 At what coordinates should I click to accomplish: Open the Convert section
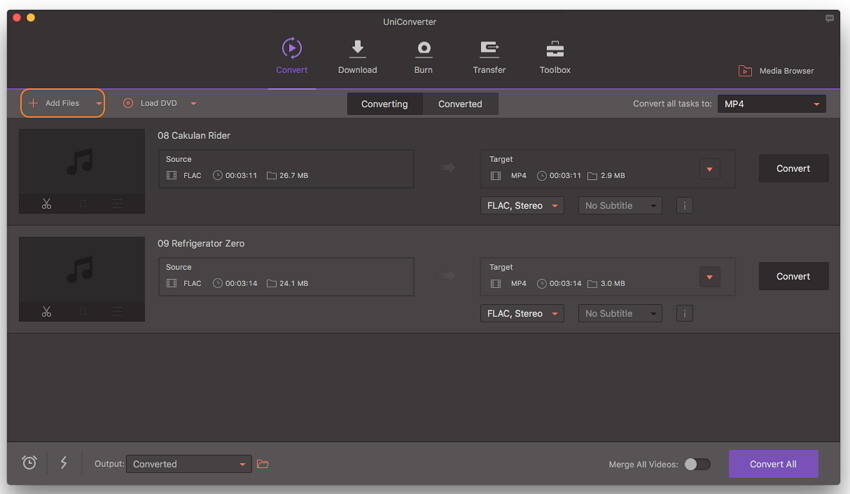click(x=292, y=56)
